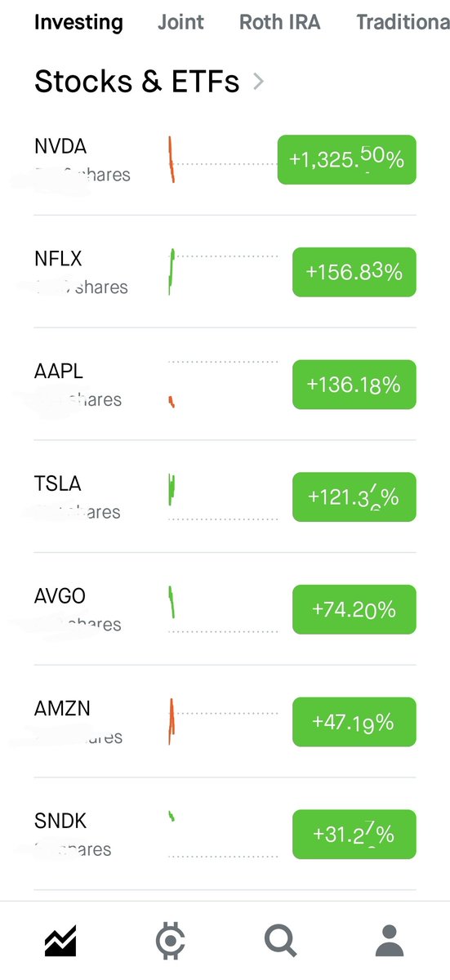
Task: Tap the TSLA green percentage badge
Action: [354, 497]
